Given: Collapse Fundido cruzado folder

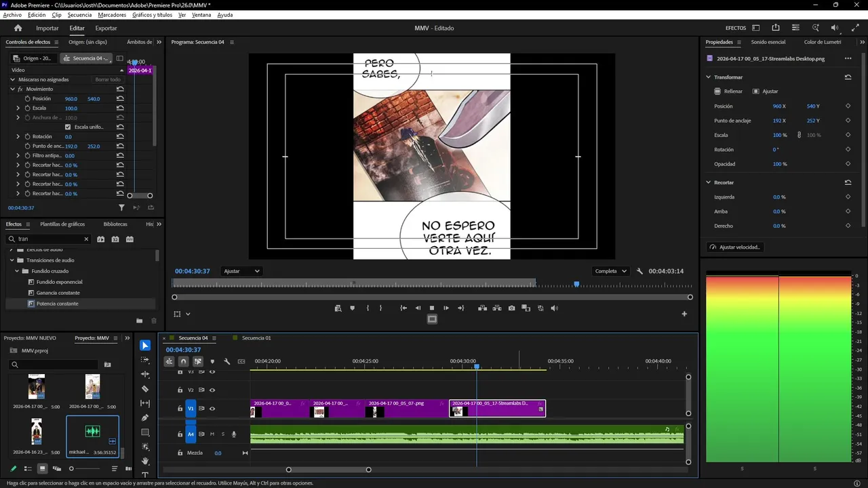Looking at the screenshot, I should coord(17,271).
